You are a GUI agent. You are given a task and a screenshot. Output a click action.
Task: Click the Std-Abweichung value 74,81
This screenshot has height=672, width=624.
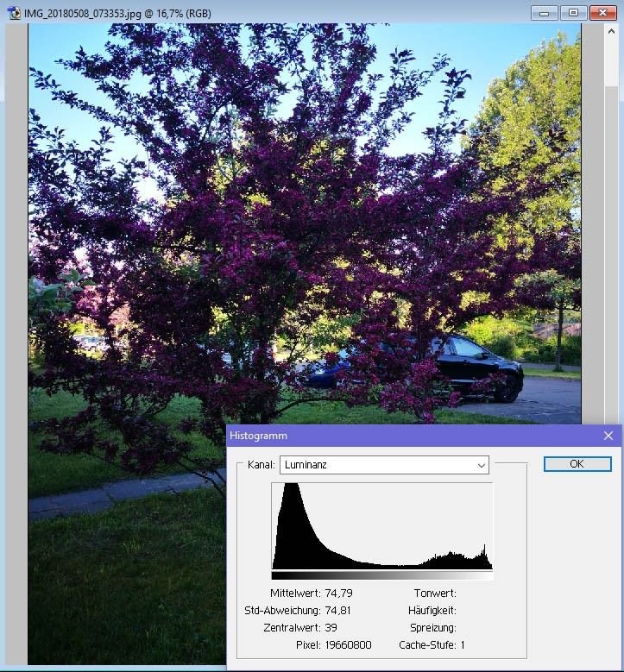click(x=338, y=610)
